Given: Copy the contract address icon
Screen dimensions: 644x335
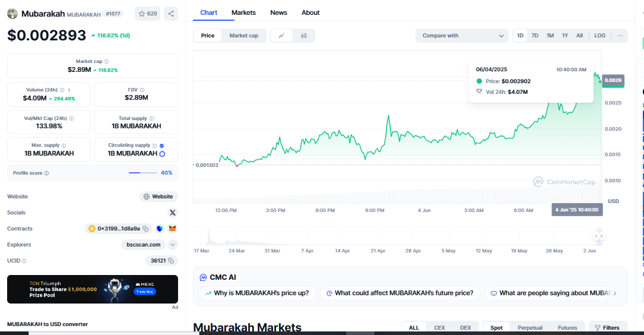Looking at the screenshot, I should pos(145,229).
